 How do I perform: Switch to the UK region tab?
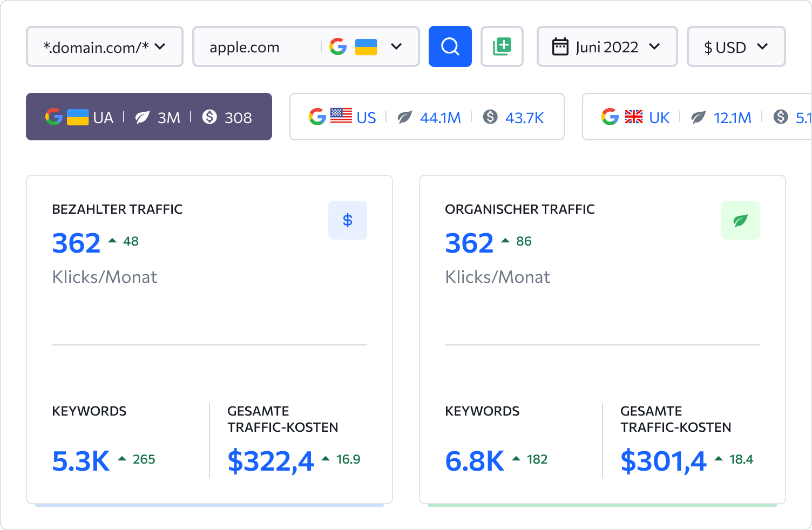coord(696,117)
